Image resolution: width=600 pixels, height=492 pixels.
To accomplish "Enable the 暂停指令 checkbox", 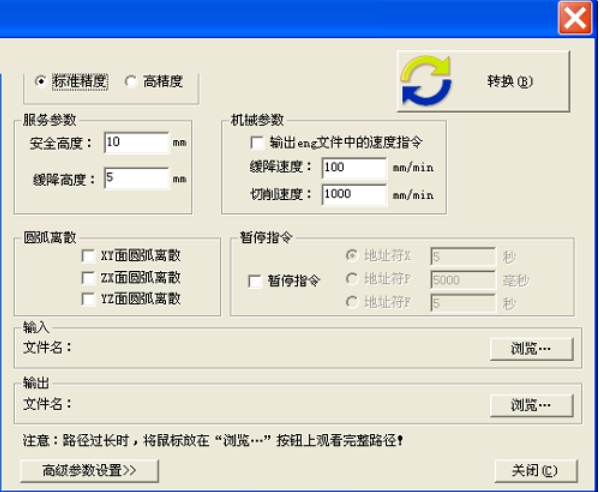I will [x=255, y=281].
